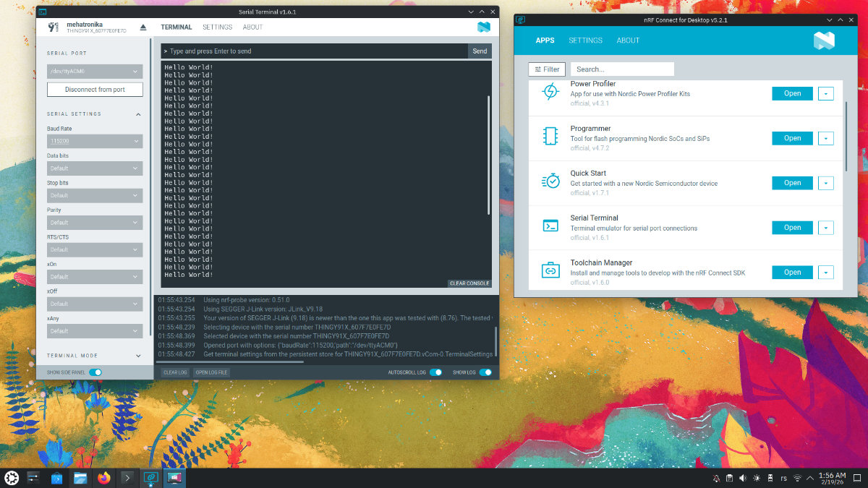Switch to About tab in Serial Terminal
This screenshot has width=868, height=488.
[x=253, y=27]
